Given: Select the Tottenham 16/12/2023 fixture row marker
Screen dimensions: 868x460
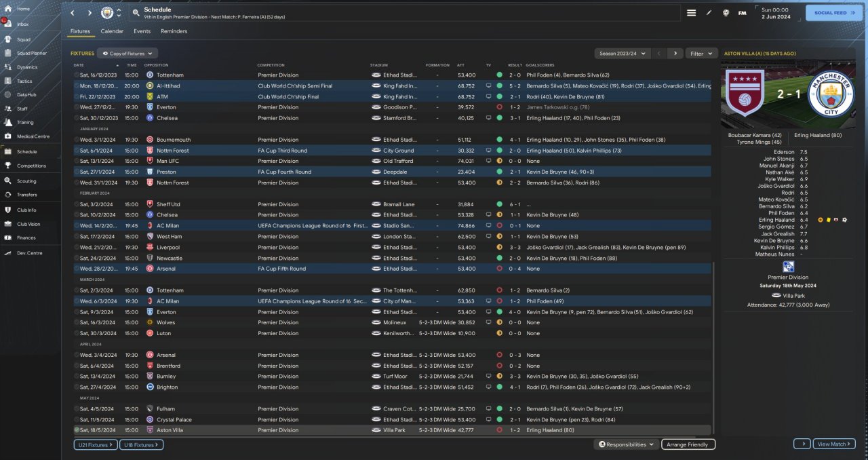Looking at the screenshot, I should tap(77, 75).
